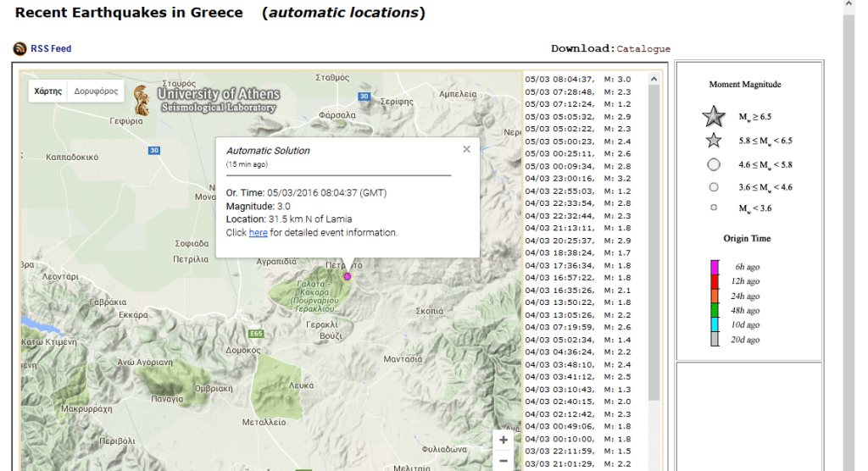Select event 04/03 23:00:16 M: 3.2
This screenshot has height=471, width=868.
point(578,178)
